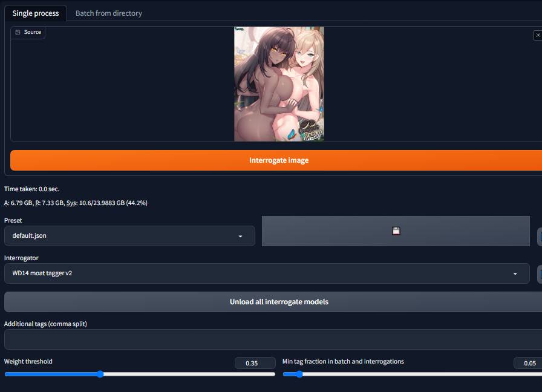Click the Weight threshold value box 0.35
The image size is (542, 392).
(x=252, y=363)
